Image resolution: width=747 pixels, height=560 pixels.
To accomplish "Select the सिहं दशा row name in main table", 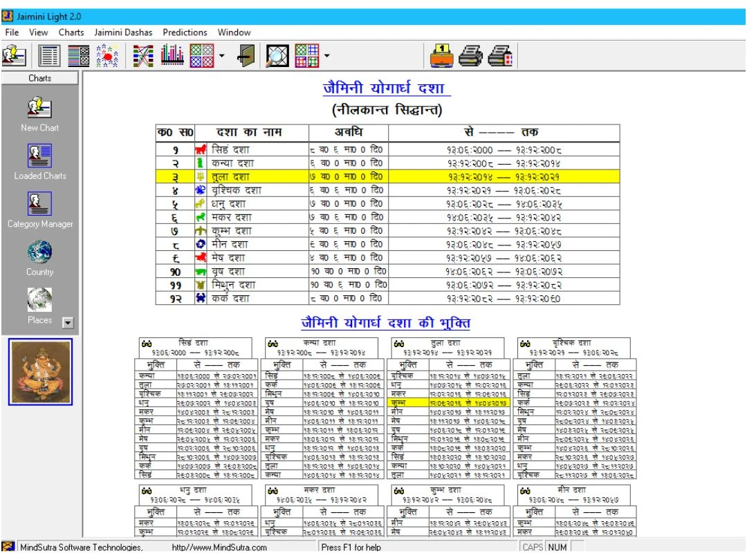I will pos(230,149).
